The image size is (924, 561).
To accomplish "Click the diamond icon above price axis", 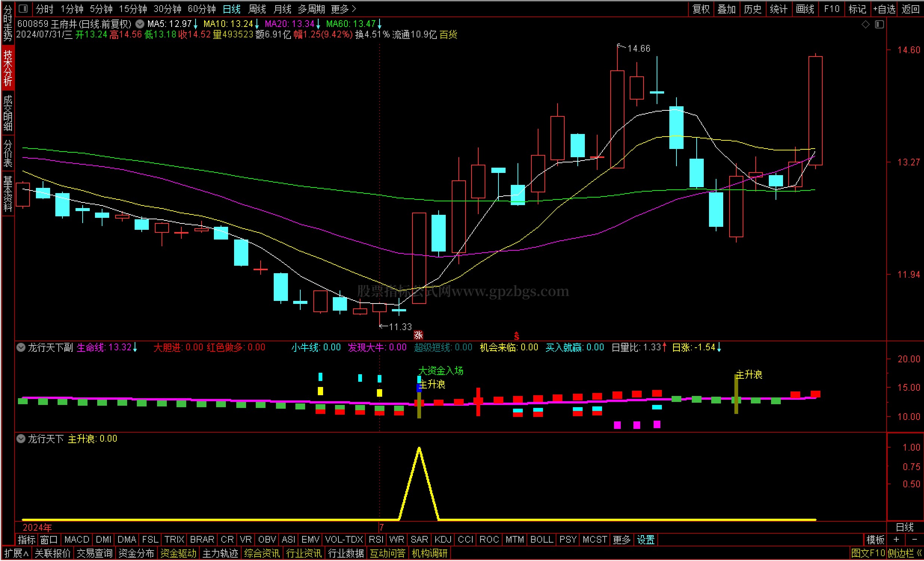I will point(866,25).
